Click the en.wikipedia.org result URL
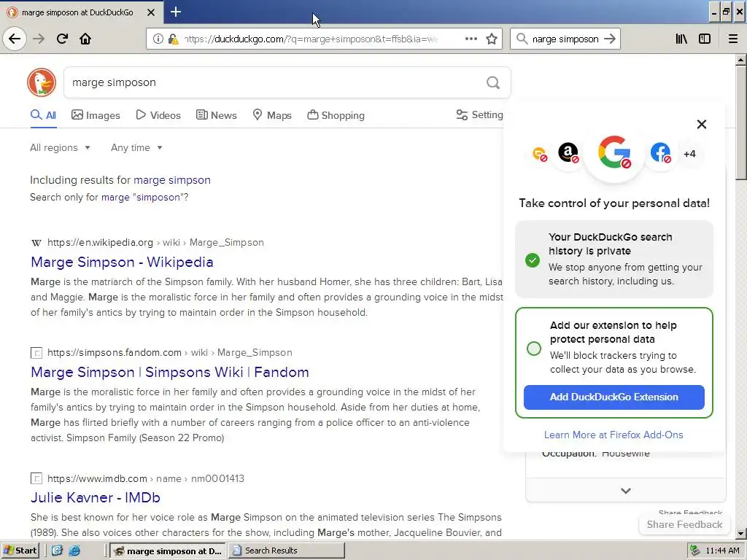Image resolution: width=747 pixels, height=560 pixels. point(155,242)
